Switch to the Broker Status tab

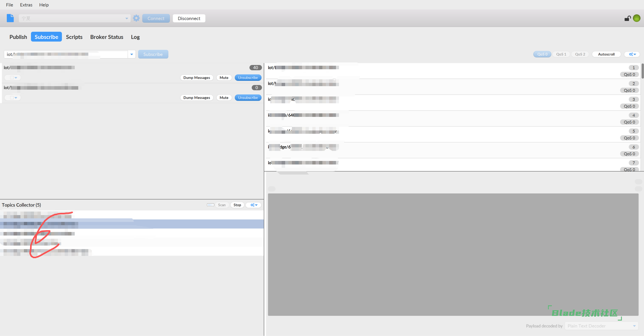pyautogui.click(x=107, y=37)
